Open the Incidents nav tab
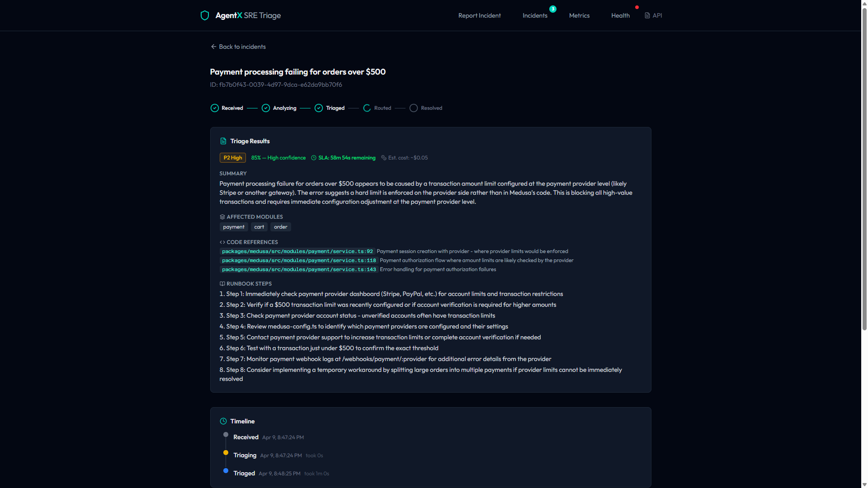Image resolution: width=868 pixels, height=488 pixels. tap(535, 15)
